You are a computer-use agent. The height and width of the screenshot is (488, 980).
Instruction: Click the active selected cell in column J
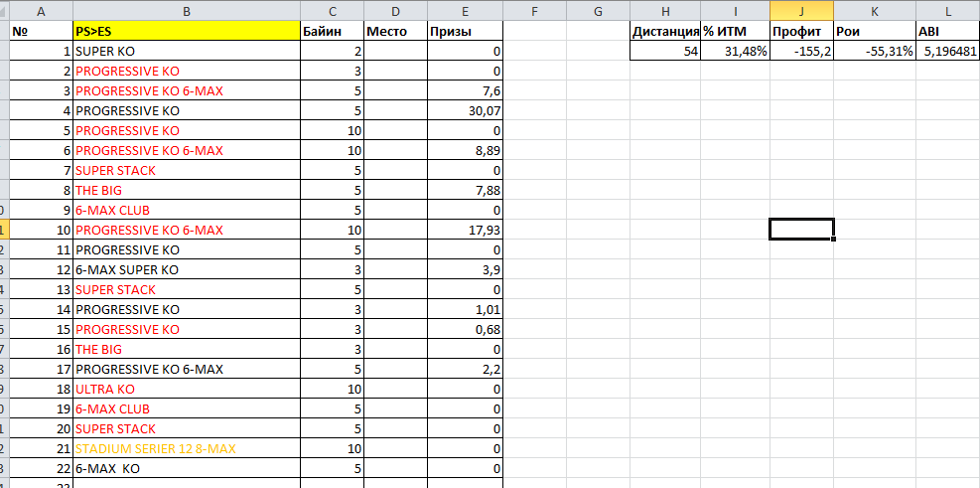pos(802,229)
